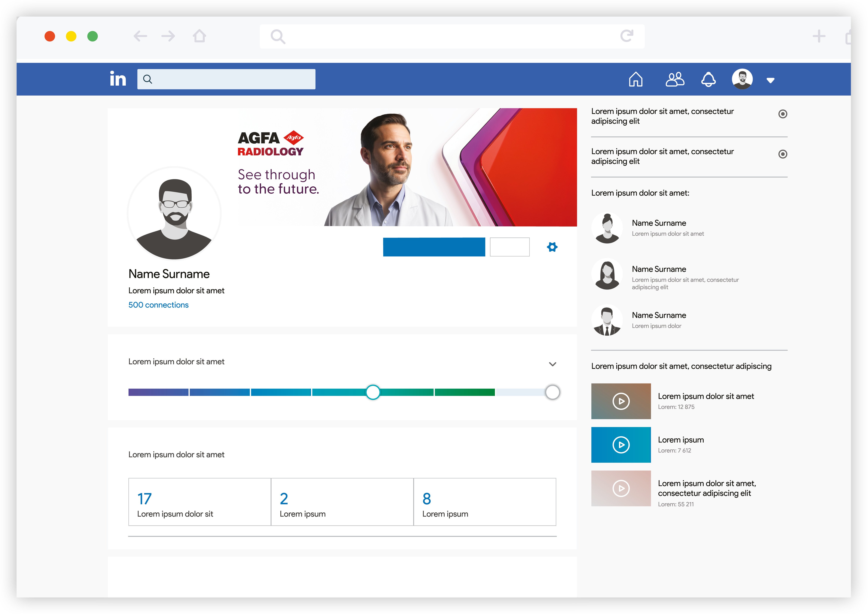This screenshot has width=868, height=614.
Task: Click the address bar magnifier icon
Action: pos(278,37)
